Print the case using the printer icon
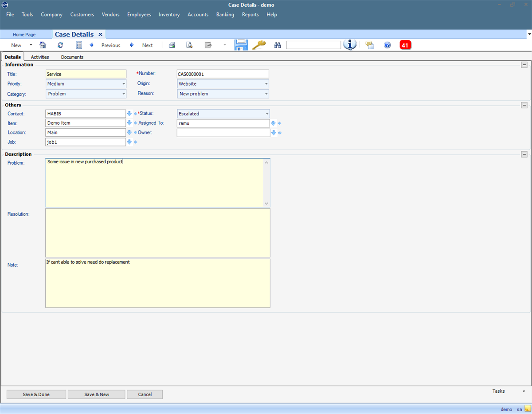The height and width of the screenshot is (414, 532). coord(172,45)
